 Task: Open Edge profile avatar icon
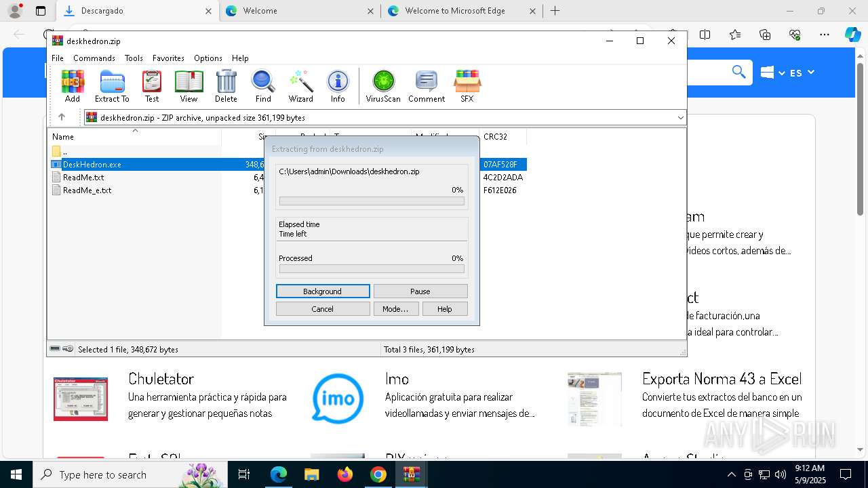[x=14, y=11]
